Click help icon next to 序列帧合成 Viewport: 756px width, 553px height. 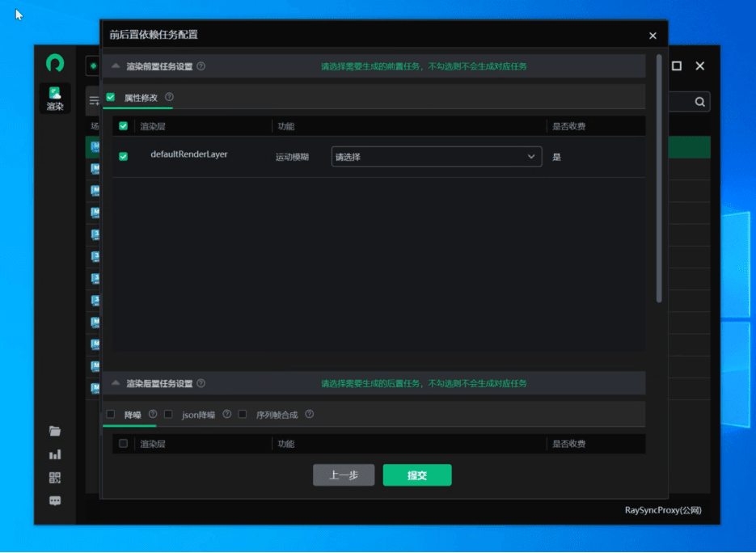(x=310, y=415)
